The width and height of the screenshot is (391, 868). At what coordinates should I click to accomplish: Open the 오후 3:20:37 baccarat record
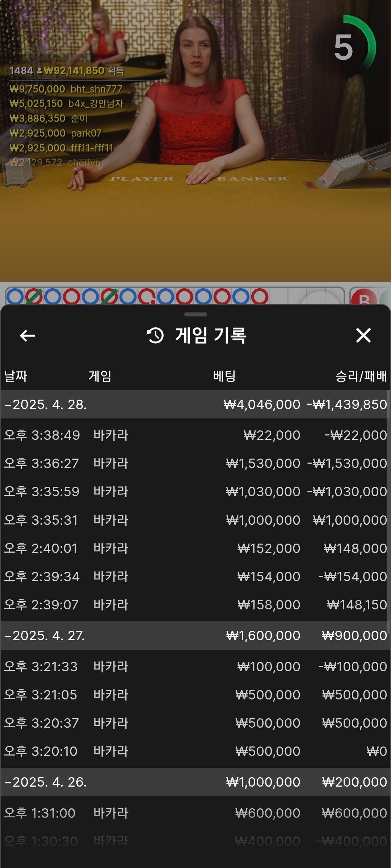195,723
